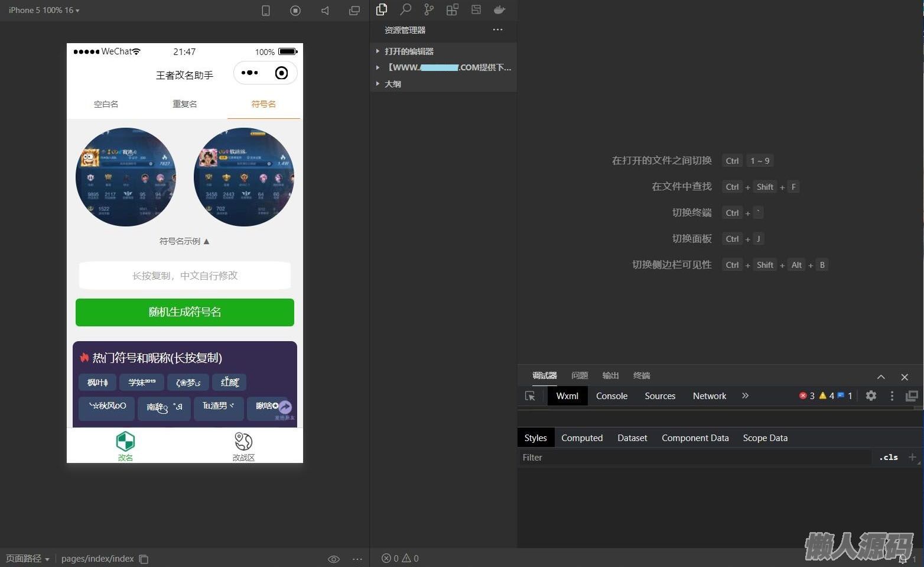Open the Source Control branch icon
Viewport: 924px width, 567px height.
pos(429,9)
